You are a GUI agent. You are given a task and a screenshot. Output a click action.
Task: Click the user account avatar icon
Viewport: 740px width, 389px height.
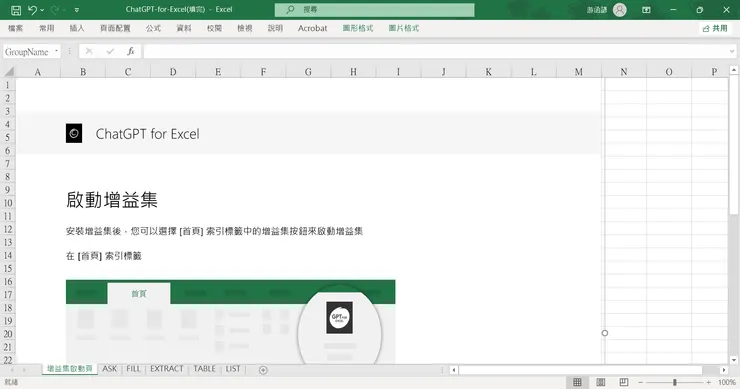click(620, 9)
